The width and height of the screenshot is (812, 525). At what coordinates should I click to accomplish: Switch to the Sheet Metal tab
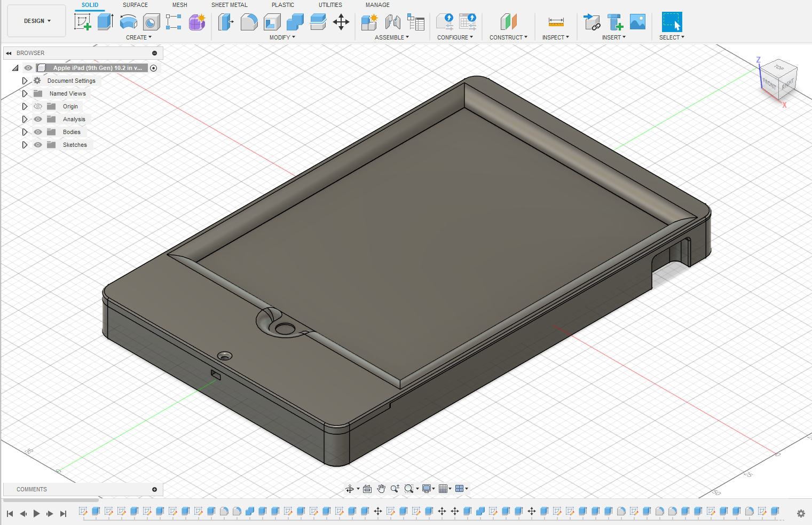[230, 5]
